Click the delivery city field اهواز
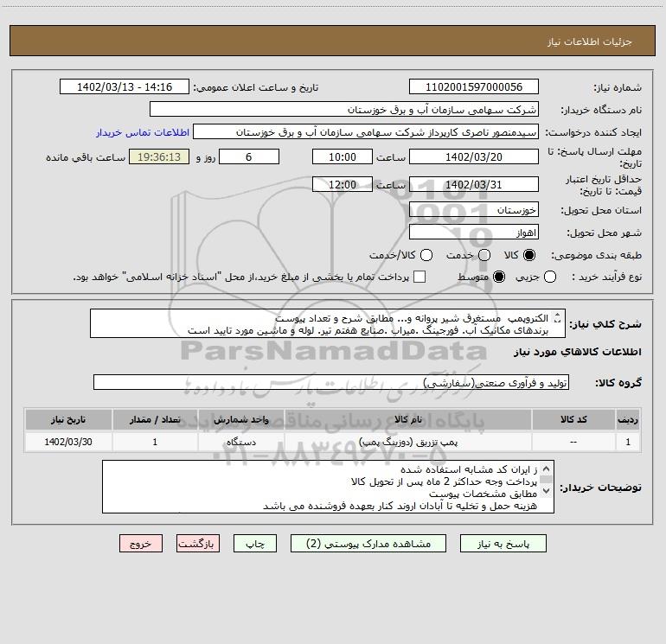This screenshot has width=666, height=644. (474, 232)
